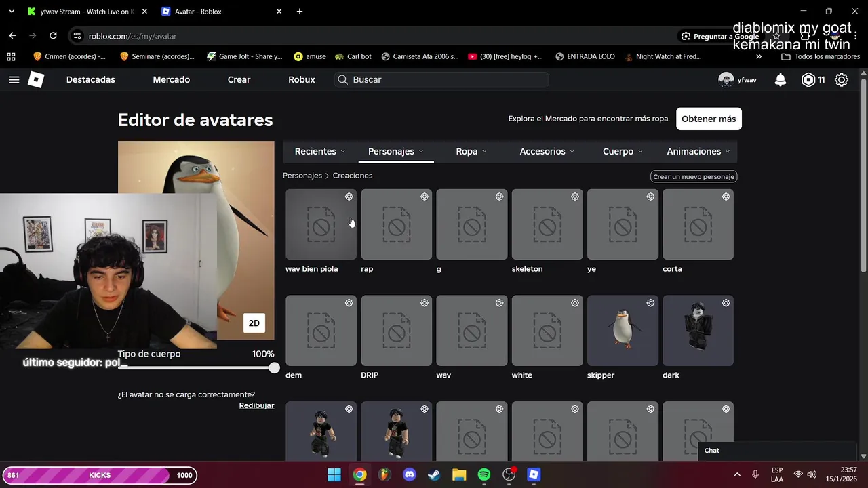
Task: Open settings gear on dark character
Action: tap(726, 303)
